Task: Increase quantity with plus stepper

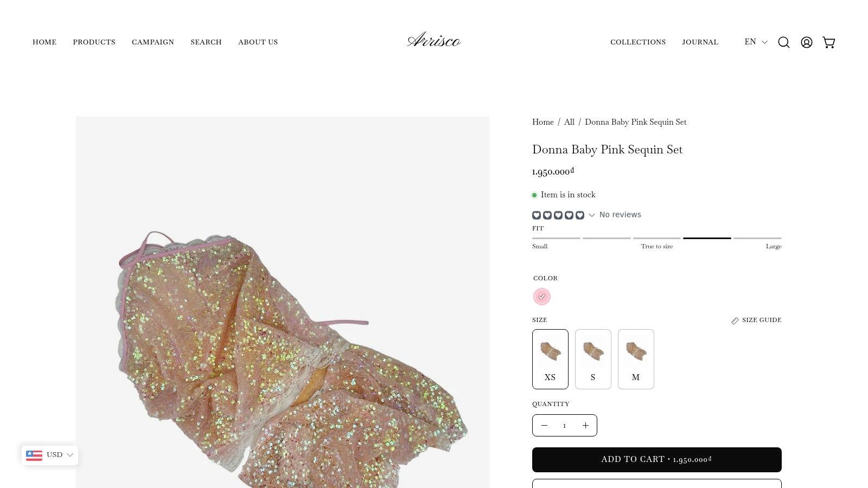Action: (585, 425)
